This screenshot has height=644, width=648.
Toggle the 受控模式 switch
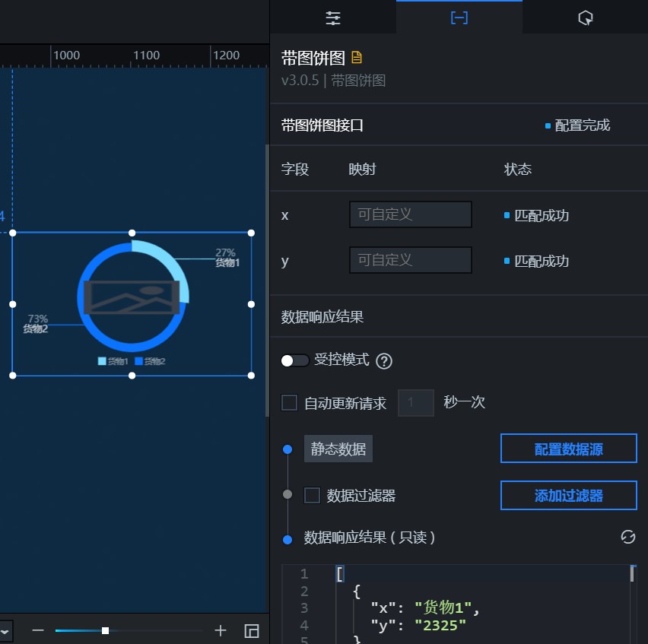[295, 360]
